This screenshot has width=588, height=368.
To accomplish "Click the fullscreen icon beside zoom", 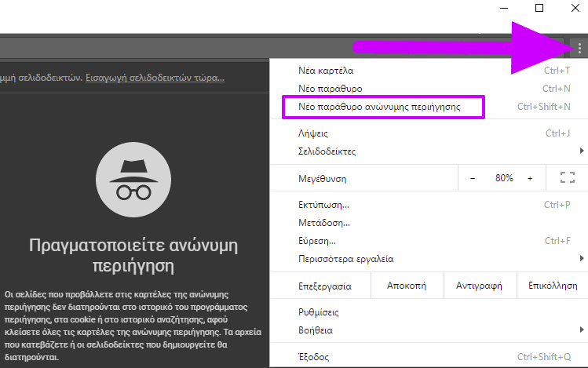I will pyautogui.click(x=568, y=177).
